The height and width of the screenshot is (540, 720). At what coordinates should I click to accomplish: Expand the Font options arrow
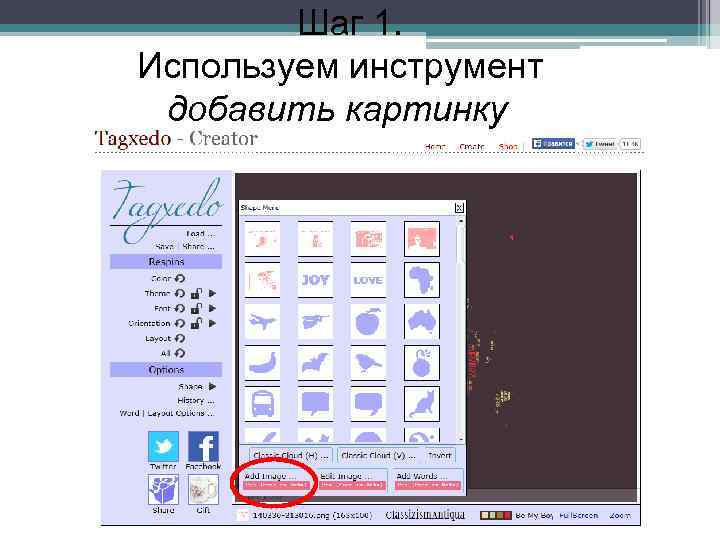coord(212,309)
